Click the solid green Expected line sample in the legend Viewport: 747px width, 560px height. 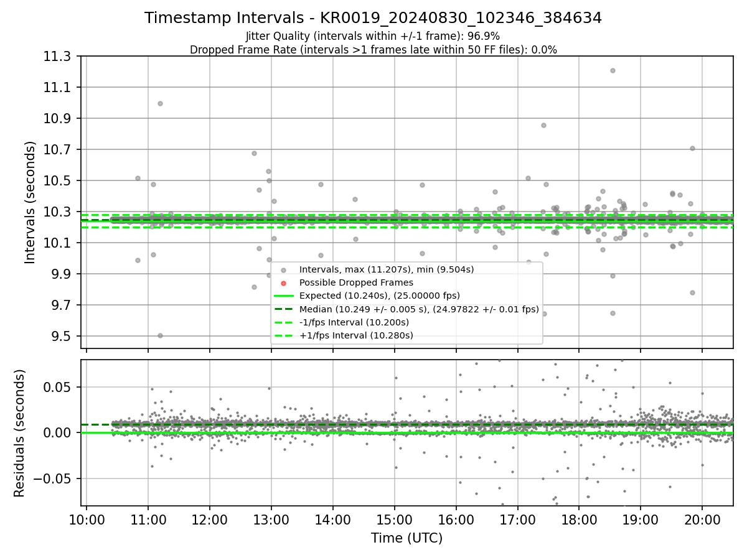(x=283, y=296)
